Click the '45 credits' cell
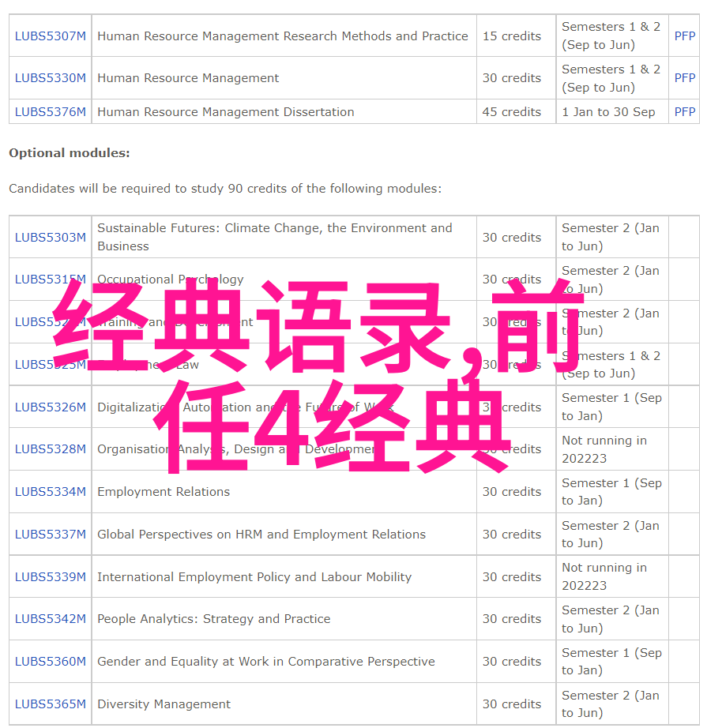 coord(512,112)
